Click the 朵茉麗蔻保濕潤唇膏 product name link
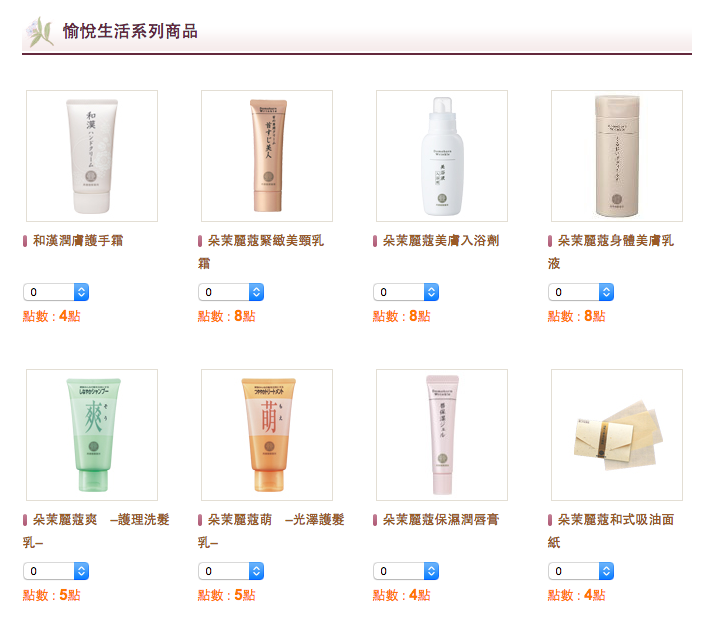The width and height of the screenshot is (707, 633). (x=441, y=520)
